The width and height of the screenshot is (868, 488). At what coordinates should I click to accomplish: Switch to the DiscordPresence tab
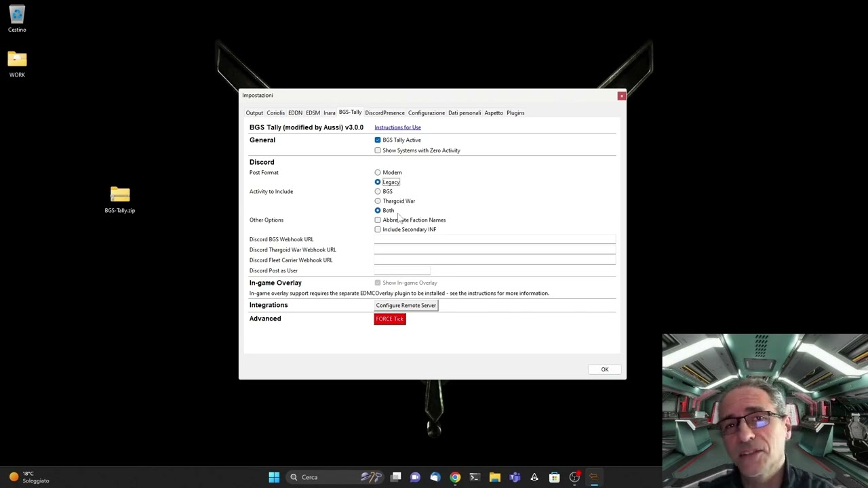coord(384,113)
